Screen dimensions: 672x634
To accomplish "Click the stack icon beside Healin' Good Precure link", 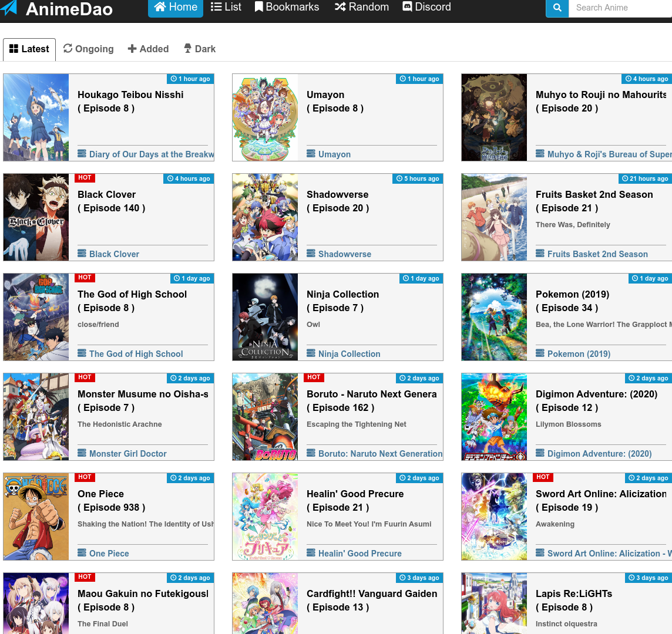I will click(x=311, y=552).
